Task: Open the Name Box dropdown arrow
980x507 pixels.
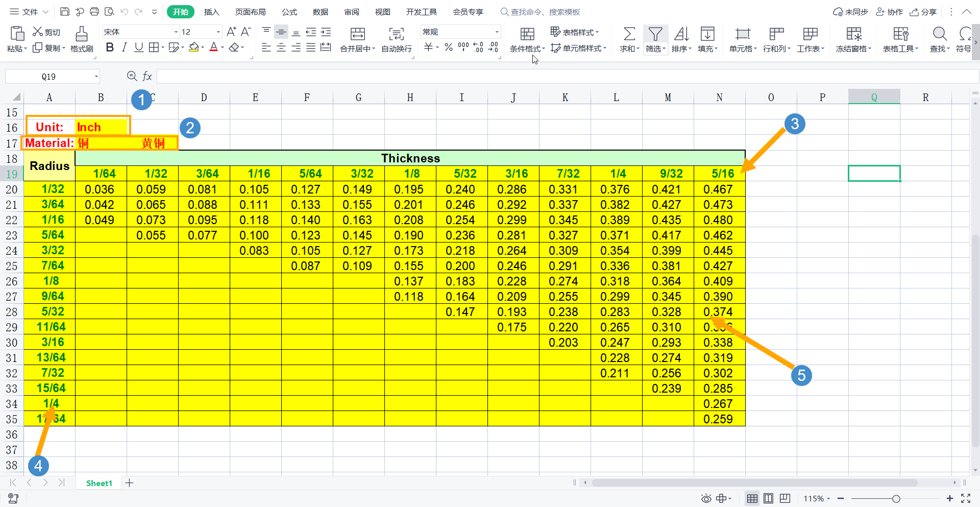Action: (x=96, y=77)
